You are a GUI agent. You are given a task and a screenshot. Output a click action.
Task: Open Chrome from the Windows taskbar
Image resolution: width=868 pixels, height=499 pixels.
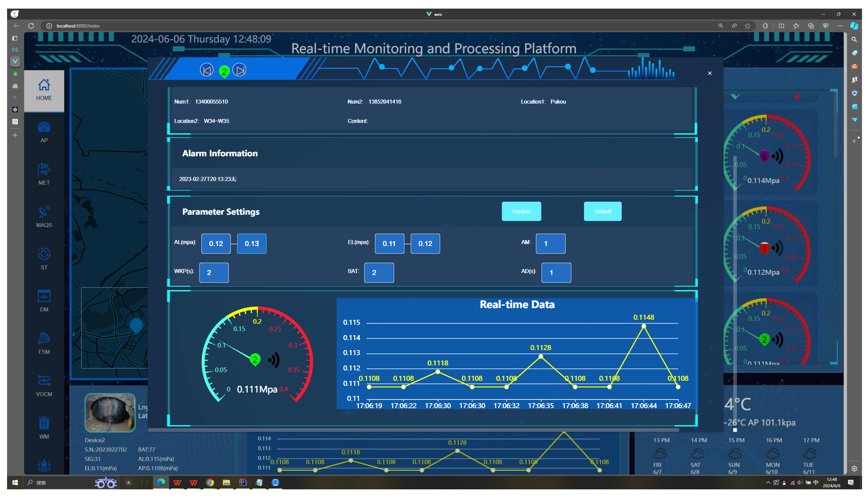210,483
